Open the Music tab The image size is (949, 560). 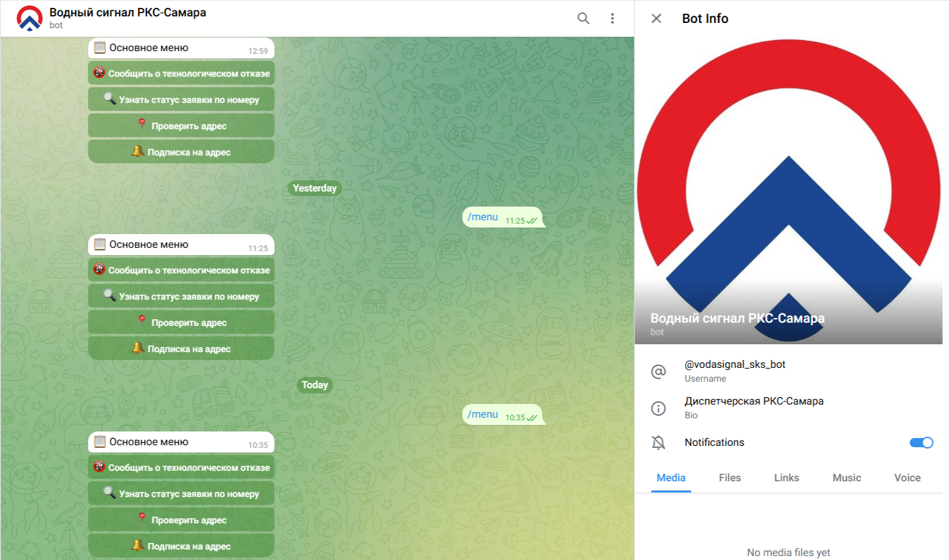coord(847,478)
